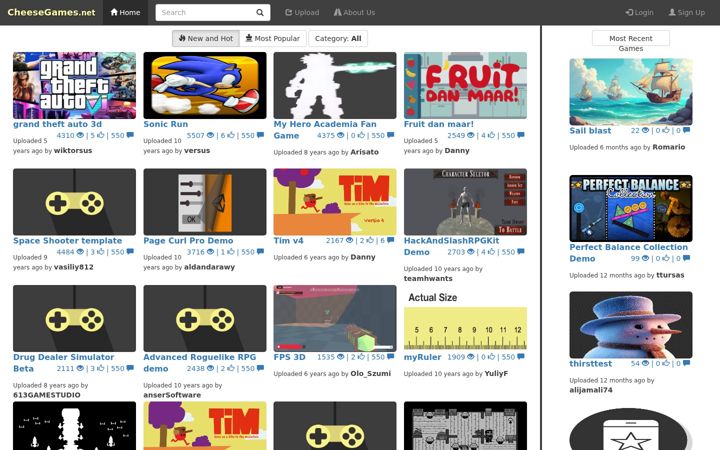Open the snowman thirsttest thumbnail
The image size is (720, 450).
(630, 325)
